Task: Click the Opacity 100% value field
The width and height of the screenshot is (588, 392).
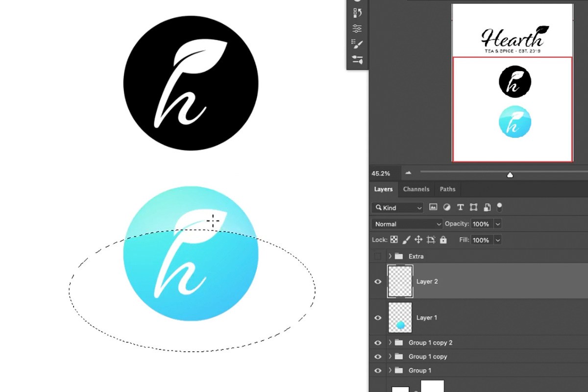Action: (482, 224)
